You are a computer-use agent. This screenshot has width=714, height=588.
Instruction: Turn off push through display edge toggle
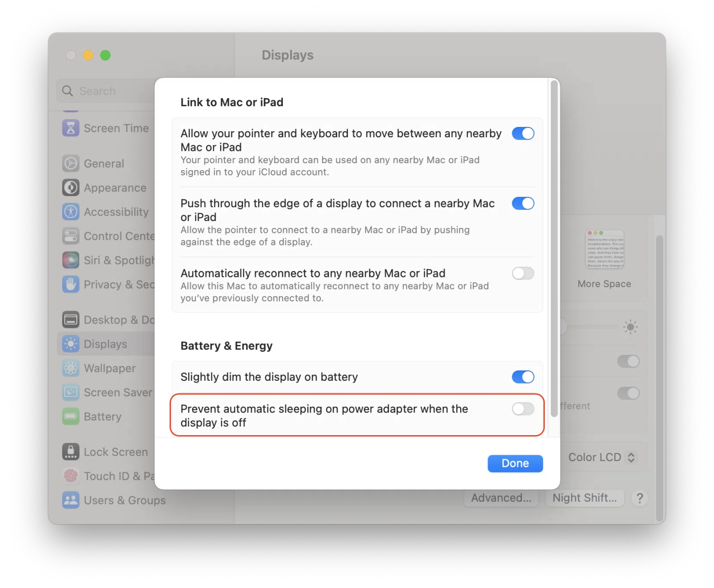[523, 203]
